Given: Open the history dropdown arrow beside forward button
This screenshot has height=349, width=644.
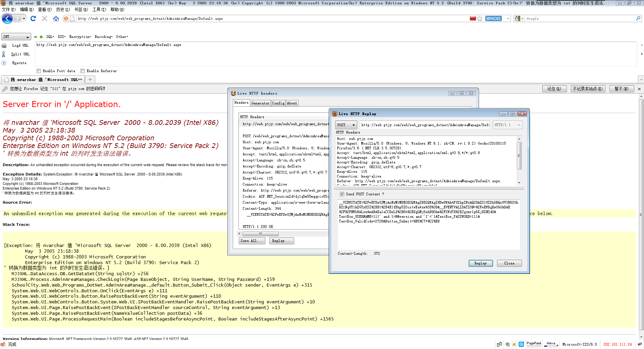Looking at the screenshot, I should click(x=24, y=18).
